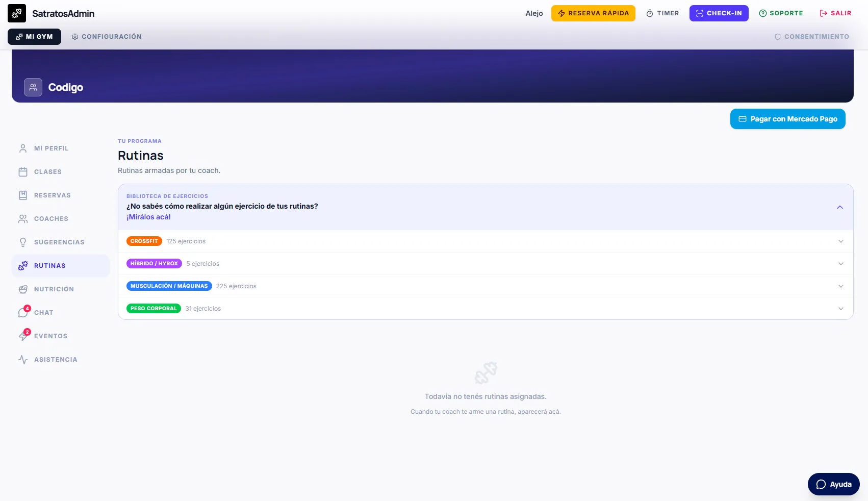The image size is (868, 501).
Task: Click the ¡Mirálos acá! link
Action: (x=148, y=217)
